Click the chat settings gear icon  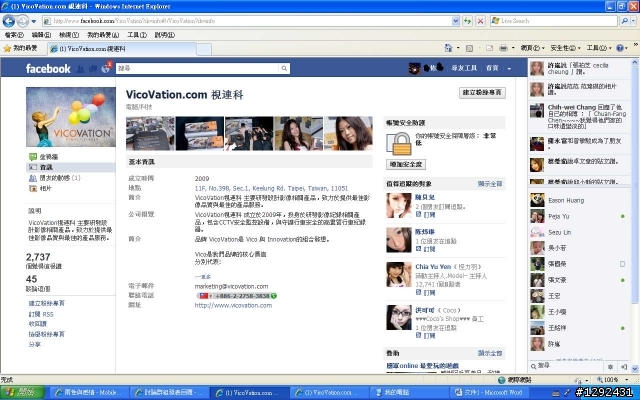pos(610,367)
